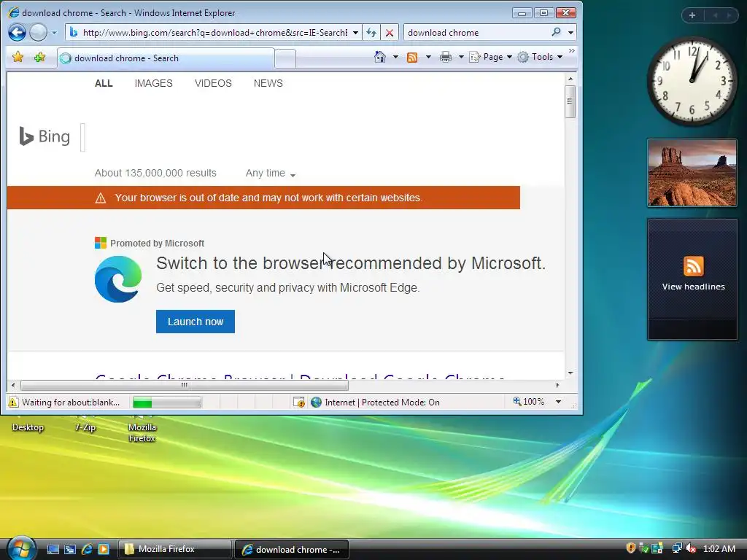
Task: Open the Page menu
Action: tap(491, 57)
